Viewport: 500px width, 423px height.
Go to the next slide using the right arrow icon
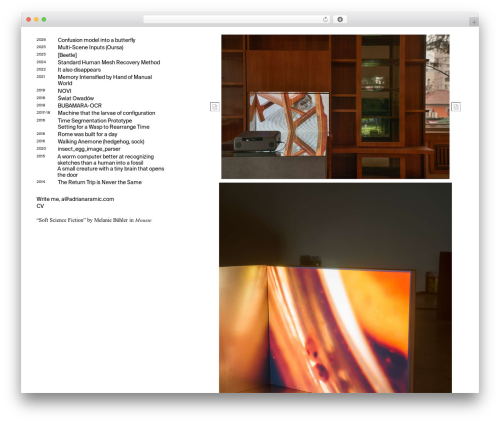pos(456,107)
